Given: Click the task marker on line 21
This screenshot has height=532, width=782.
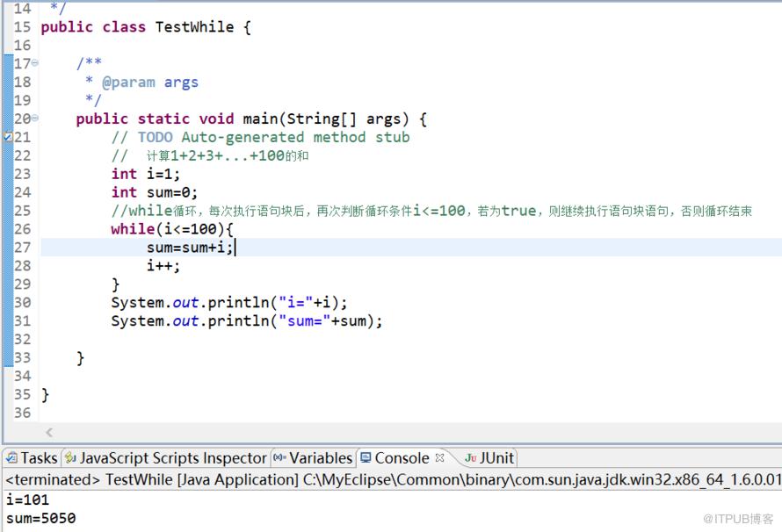Looking at the screenshot, I should click(8, 137).
